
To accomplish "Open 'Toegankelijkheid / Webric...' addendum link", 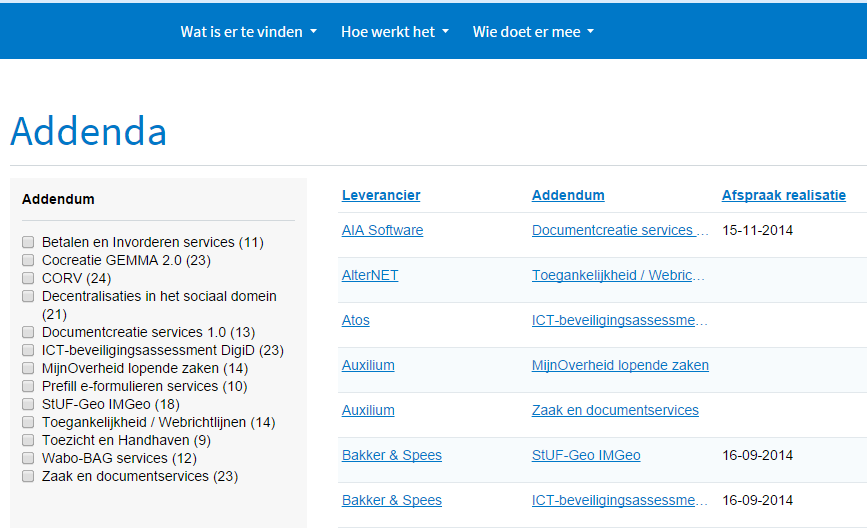I will pyautogui.click(x=618, y=275).
